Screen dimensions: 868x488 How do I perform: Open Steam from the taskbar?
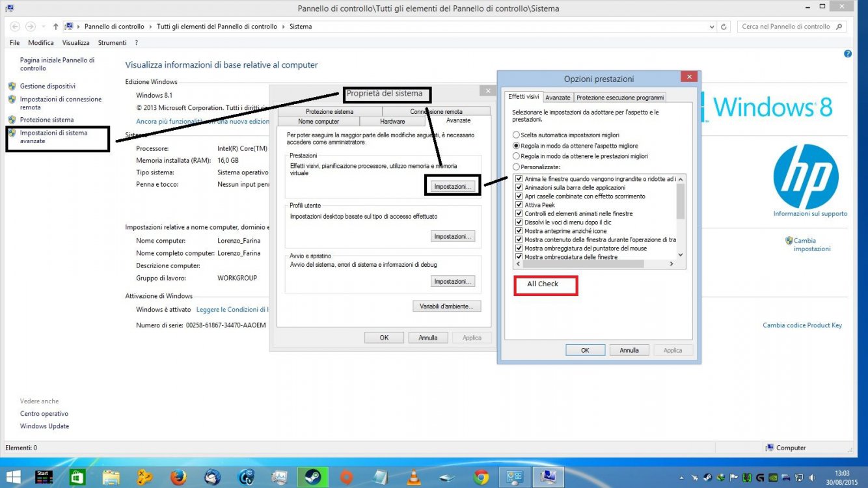tap(313, 477)
